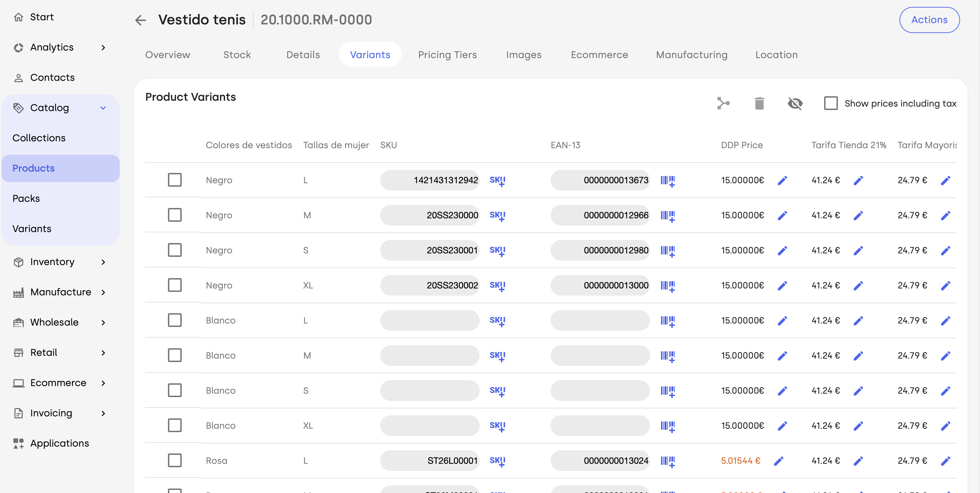
Task: Click the SKU field containing 20SS230000
Action: pos(429,215)
